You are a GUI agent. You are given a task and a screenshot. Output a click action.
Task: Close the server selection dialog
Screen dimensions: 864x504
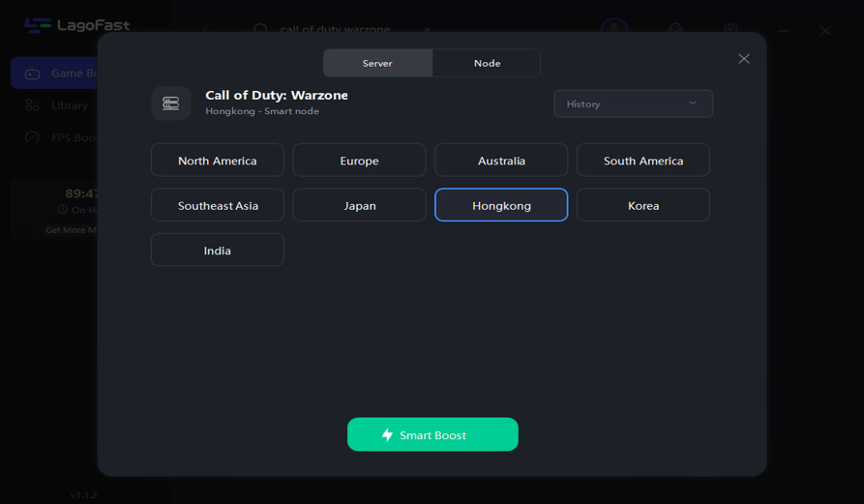pos(743,59)
